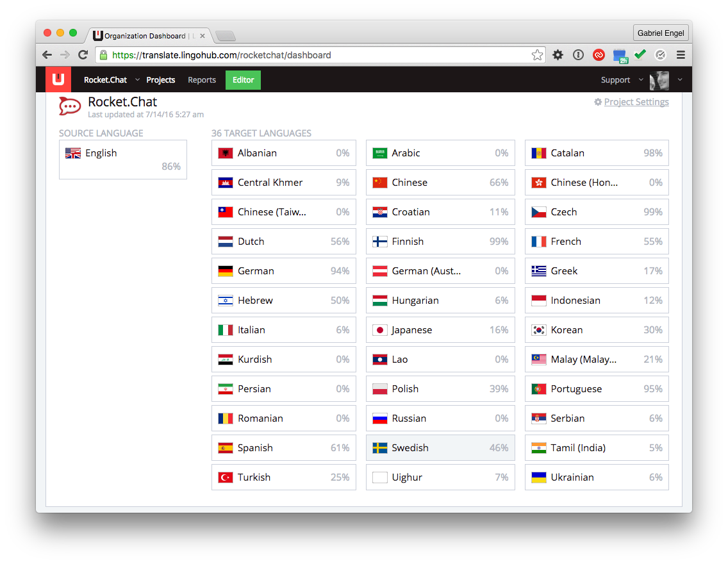The image size is (728, 564).
Task: Click the red circular extension icon
Action: (599, 54)
